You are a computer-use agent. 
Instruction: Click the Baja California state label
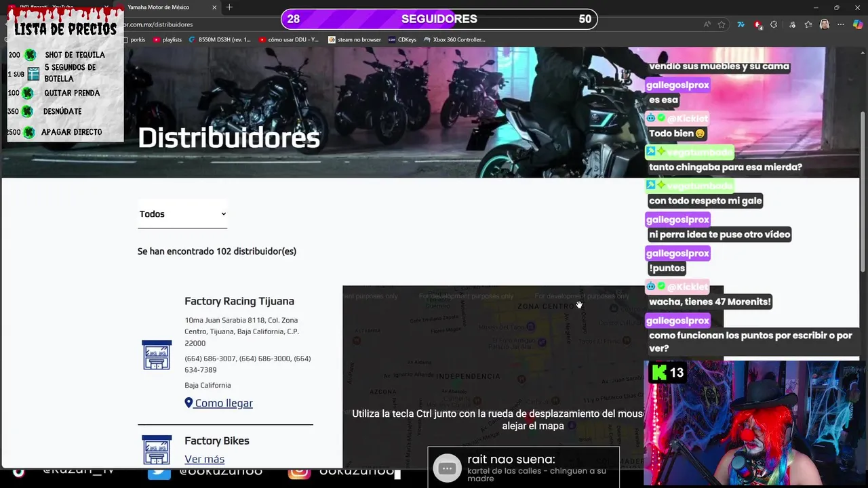pyautogui.click(x=208, y=385)
